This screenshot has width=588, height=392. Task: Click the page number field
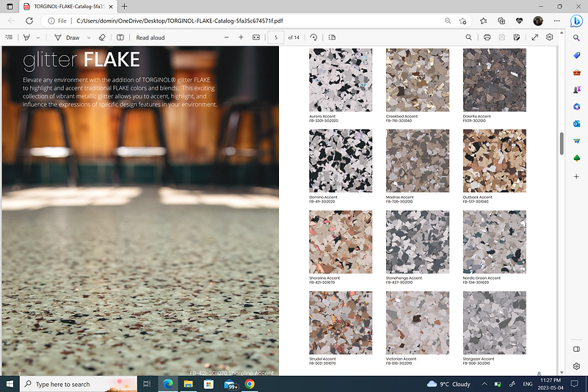point(275,37)
